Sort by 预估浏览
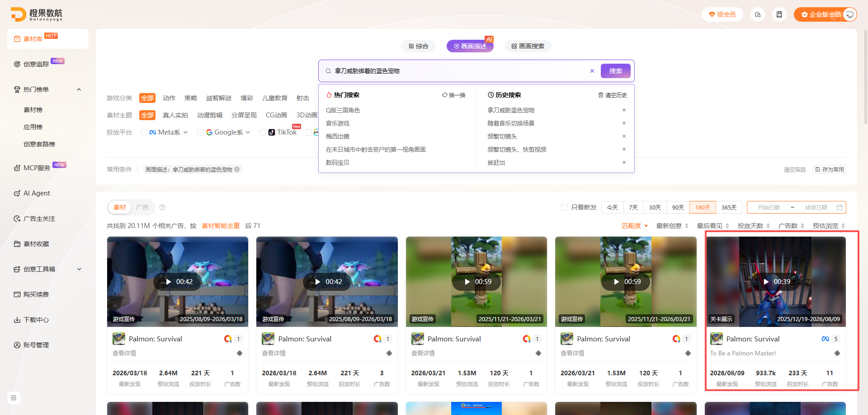 pos(829,226)
